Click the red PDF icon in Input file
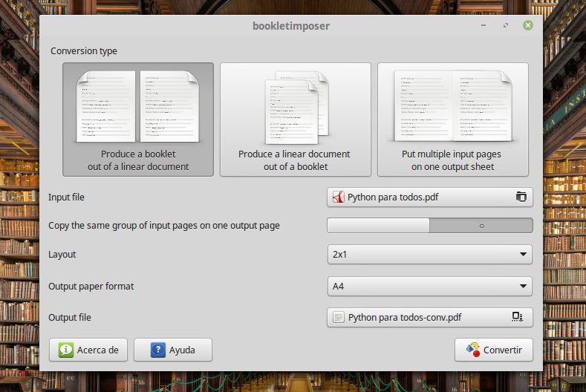The height and width of the screenshot is (392, 586). pyautogui.click(x=339, y=197)
